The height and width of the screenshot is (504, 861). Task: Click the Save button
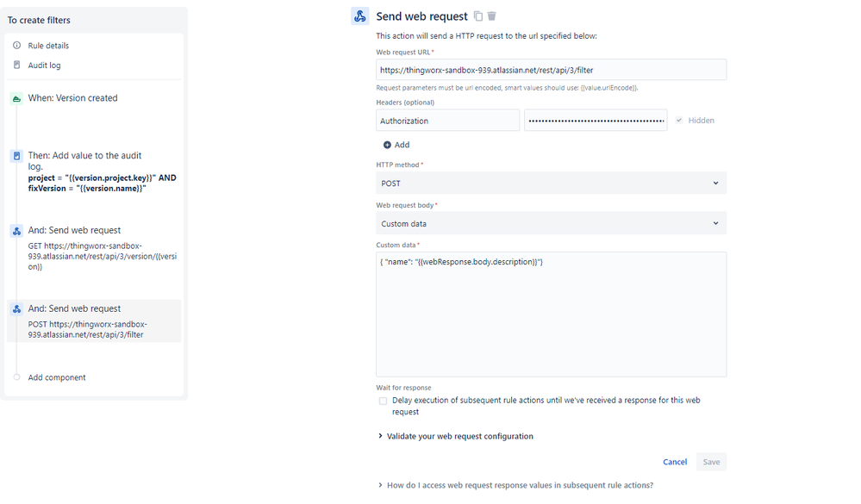click(x=711, y=463)
